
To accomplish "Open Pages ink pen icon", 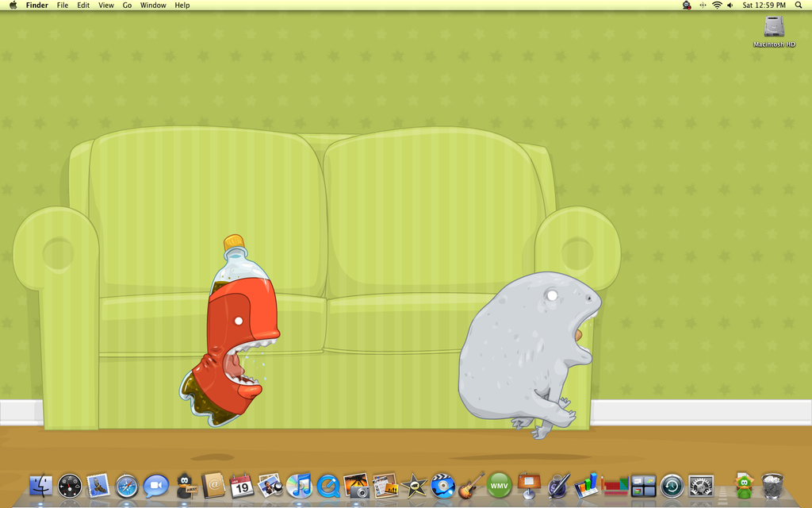I will [558, 486].
